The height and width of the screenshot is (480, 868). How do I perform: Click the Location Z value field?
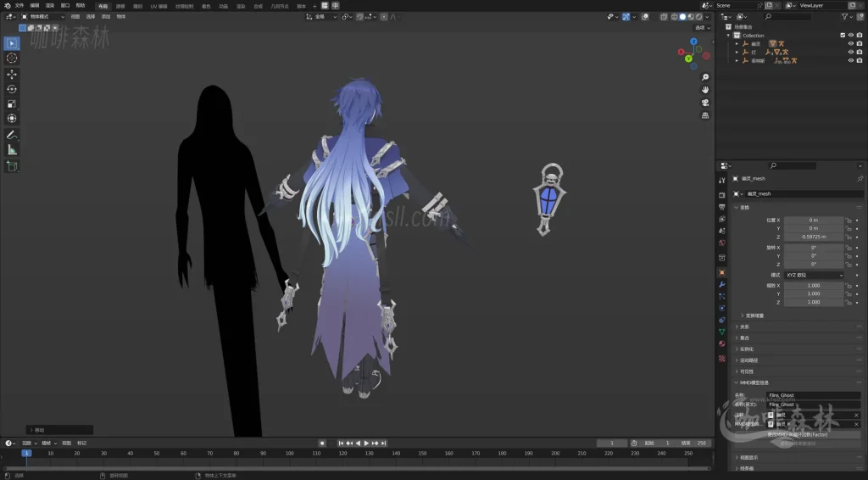pyautogui.click(x=813, y=237)
